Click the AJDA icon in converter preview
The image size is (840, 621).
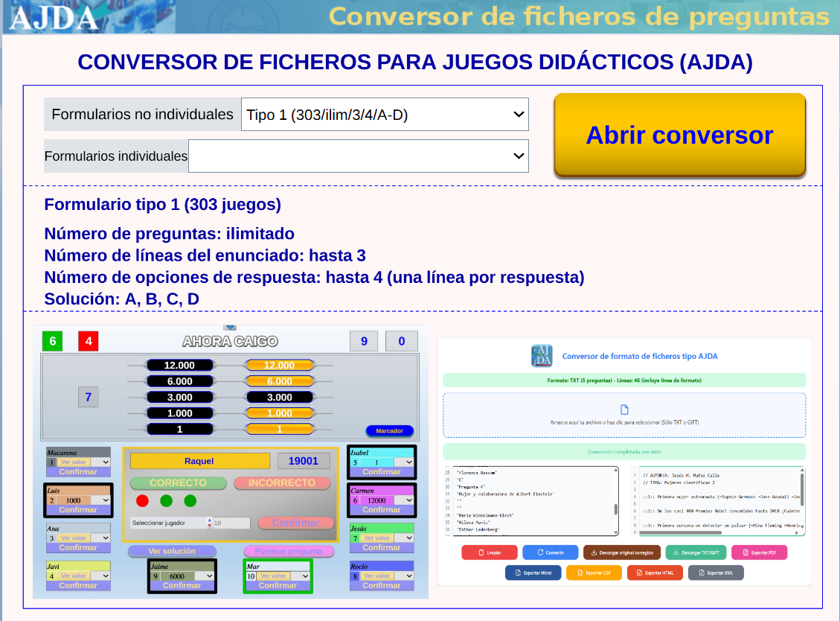click(x=542, y=356)
